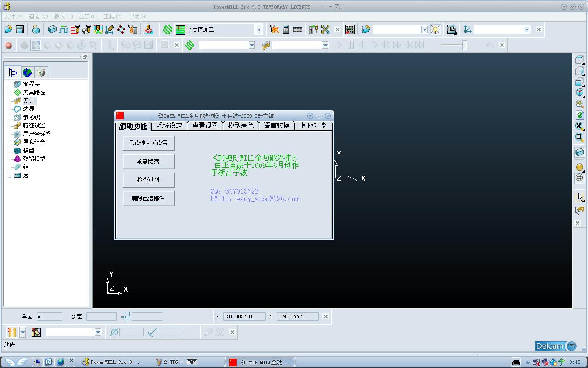The width and height of the screenshot is (588, 368).
Task: Click the tool axis pencil icon
Action: coord(109,29)
